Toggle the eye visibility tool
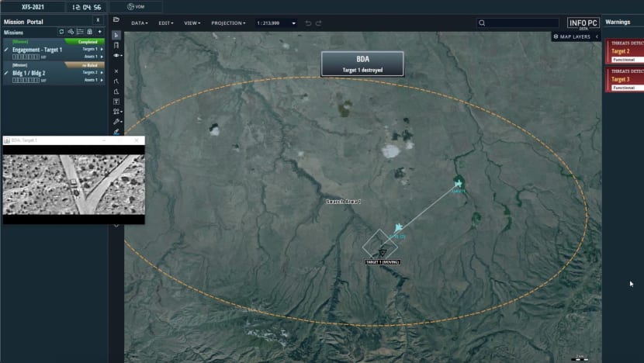The image size is (644, 363). tap(116, 56)
